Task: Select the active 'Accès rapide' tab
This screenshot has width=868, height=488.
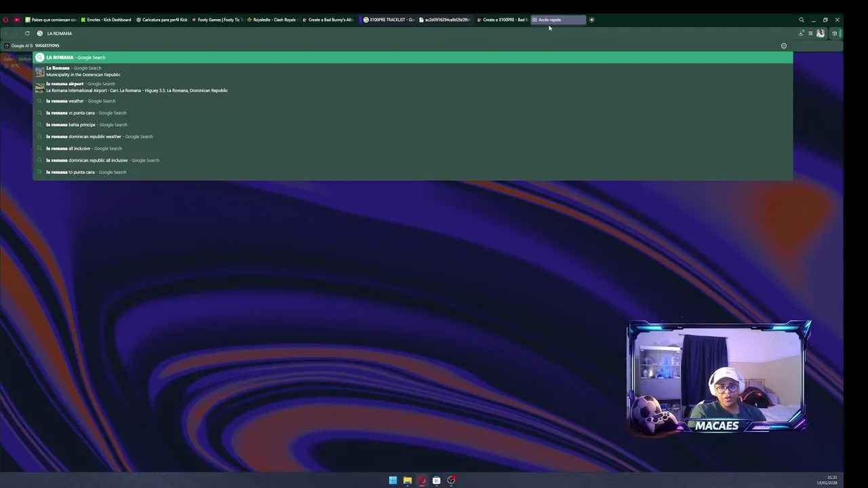Action: click(x=557, y=20)
